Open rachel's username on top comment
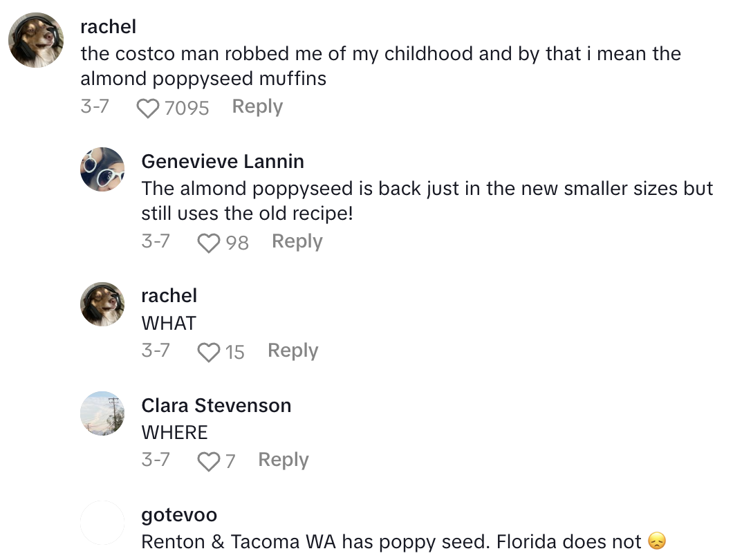This screenshot has height=560, width=733. pyautogui.click(x=108, y=27)
